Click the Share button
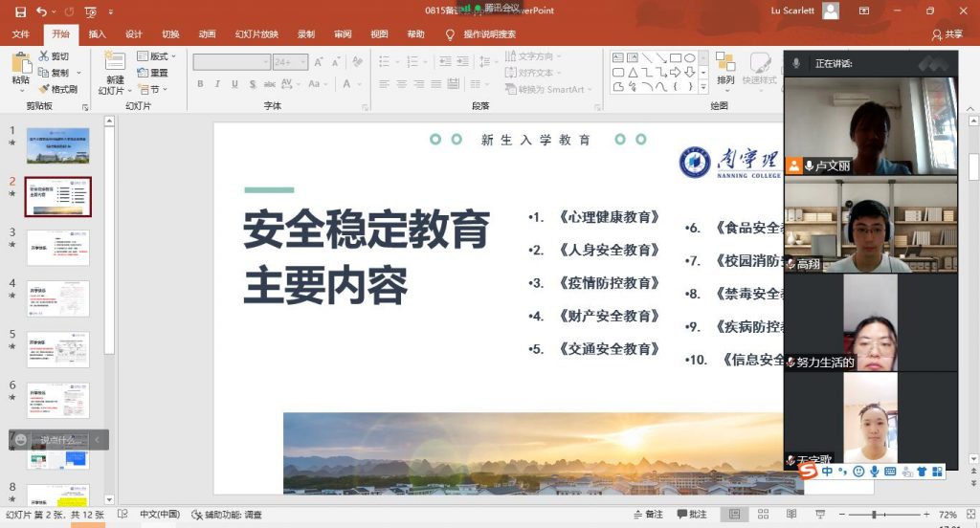Screen dimensions: 980x528 click(x=947, y=34)
